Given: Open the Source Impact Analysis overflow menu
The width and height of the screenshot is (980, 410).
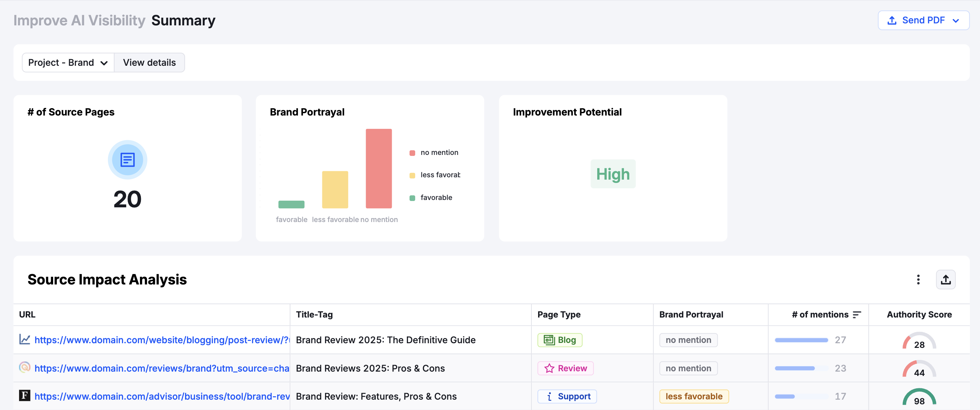Looking at the screenshot, I should click(x=918, y=279).
